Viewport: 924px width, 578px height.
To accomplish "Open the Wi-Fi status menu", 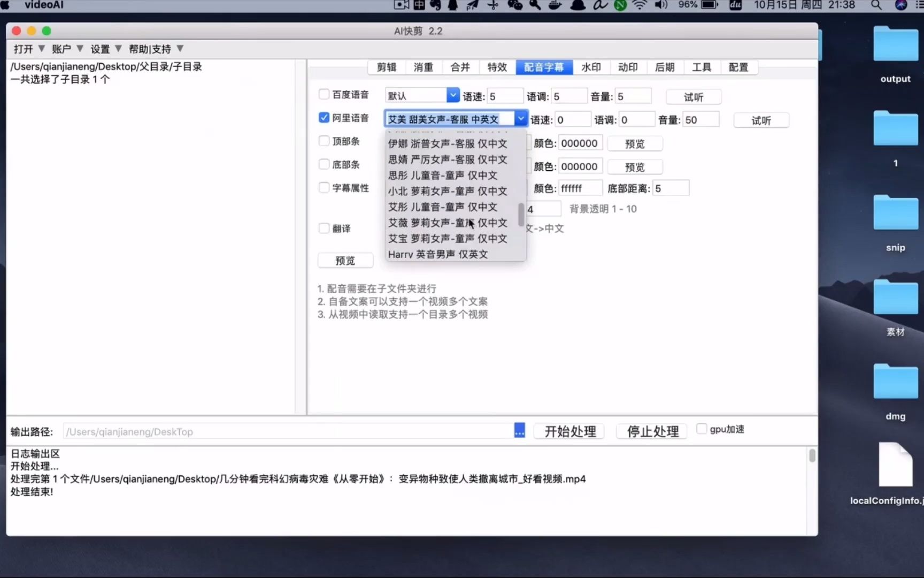I will (639, 5).
